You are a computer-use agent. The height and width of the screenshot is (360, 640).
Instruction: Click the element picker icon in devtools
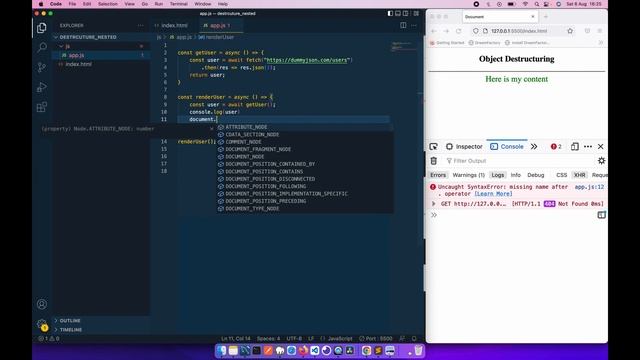coord(433,147)
